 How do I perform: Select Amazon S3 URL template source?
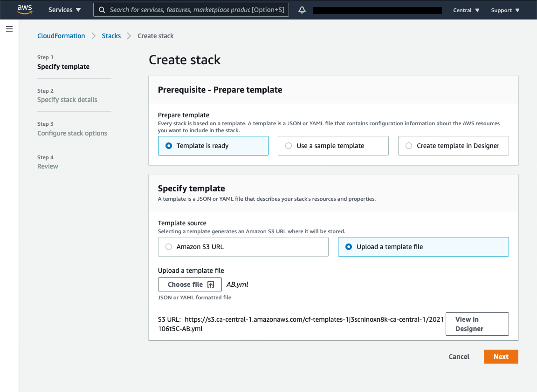tap(243, 247)
